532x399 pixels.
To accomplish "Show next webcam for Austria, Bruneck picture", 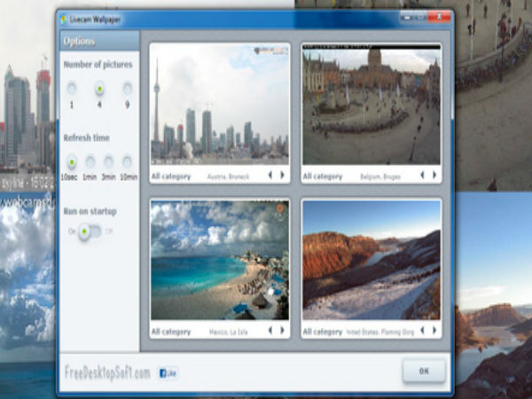I will click(283, 176).
